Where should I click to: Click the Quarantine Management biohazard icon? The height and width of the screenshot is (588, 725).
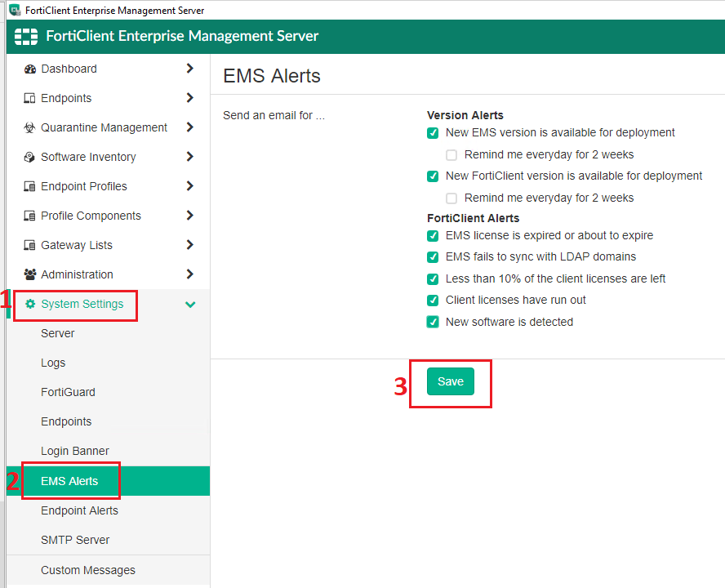point(29,127)
